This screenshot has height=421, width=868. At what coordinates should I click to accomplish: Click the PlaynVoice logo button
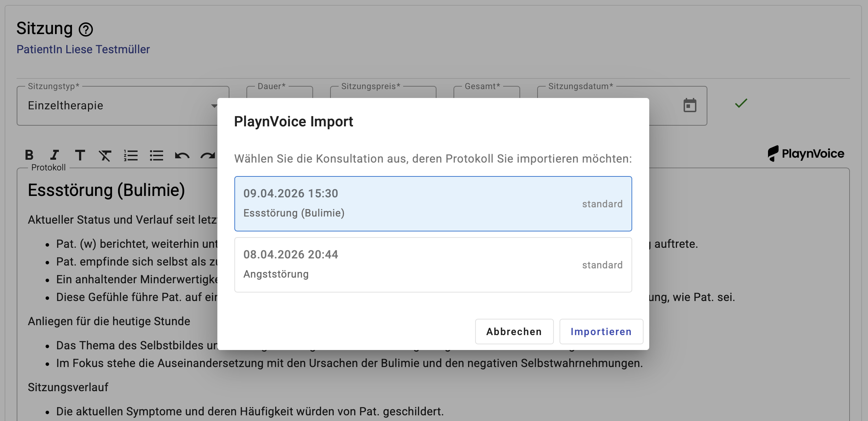[806, 153]
